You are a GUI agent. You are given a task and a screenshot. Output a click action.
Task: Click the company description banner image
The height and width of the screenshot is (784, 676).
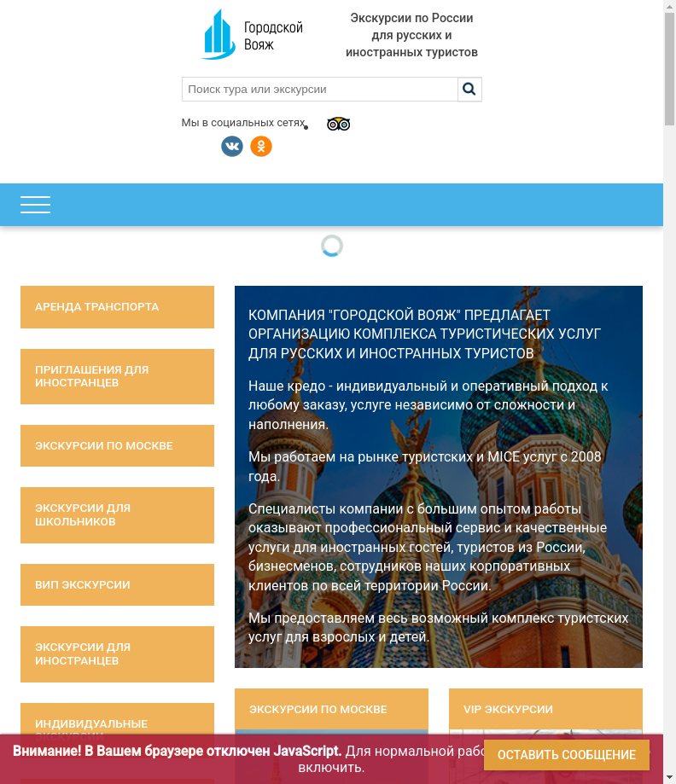tap(439, 477)
